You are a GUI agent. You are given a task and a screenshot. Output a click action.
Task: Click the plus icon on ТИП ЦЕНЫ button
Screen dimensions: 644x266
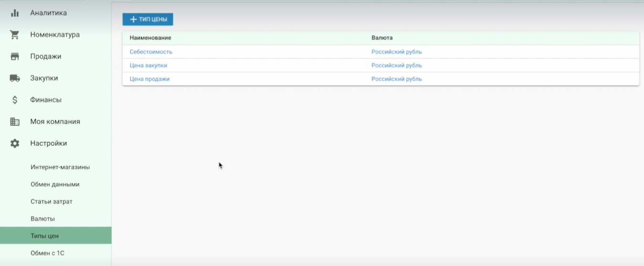click(134, 20)
